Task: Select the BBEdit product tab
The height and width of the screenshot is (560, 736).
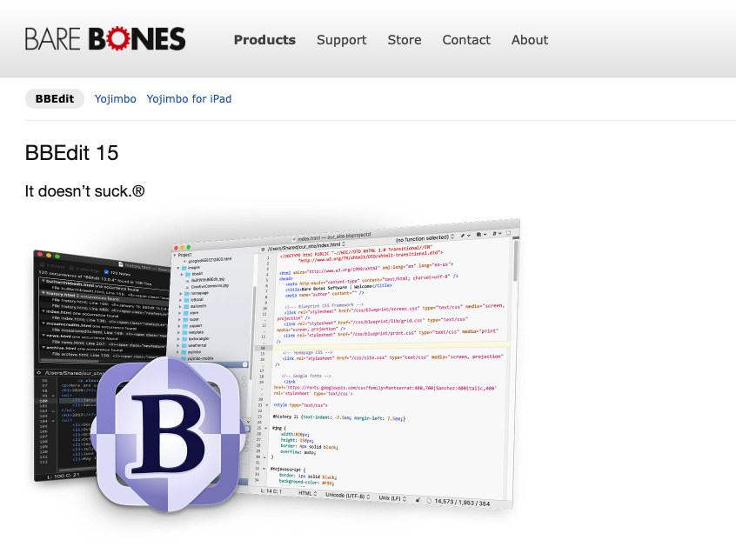Action: (x=55, y=98)
